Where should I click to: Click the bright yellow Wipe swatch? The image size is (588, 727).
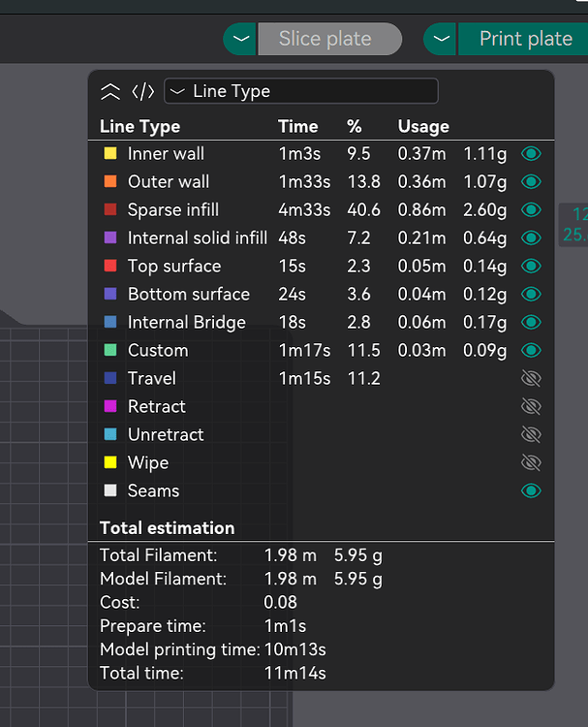(110, 462)
